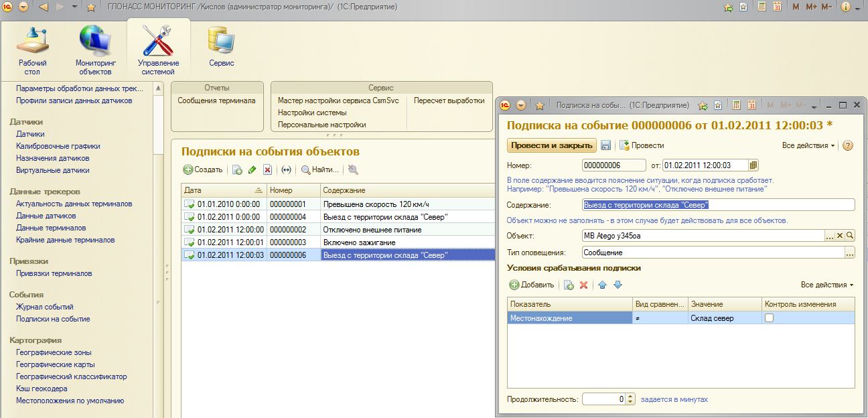
Task: Click the save (diskette) icon in subscription form
Action: 606,145
